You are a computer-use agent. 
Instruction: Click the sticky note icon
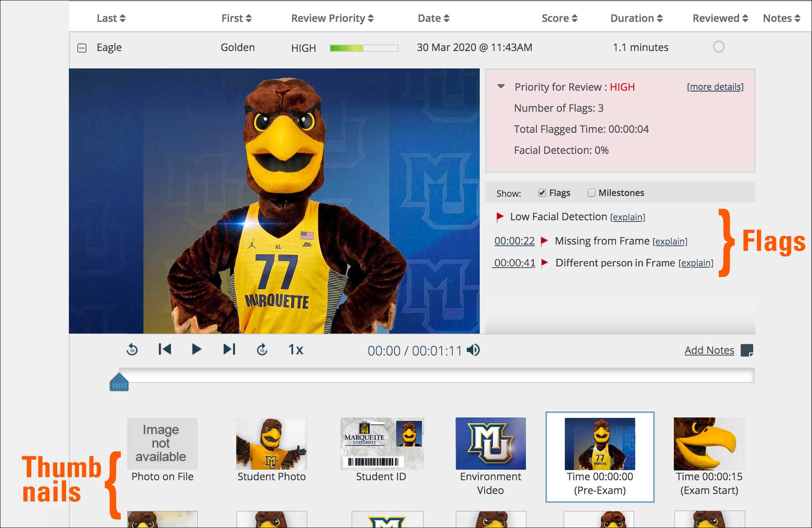(x=746, y=350)
